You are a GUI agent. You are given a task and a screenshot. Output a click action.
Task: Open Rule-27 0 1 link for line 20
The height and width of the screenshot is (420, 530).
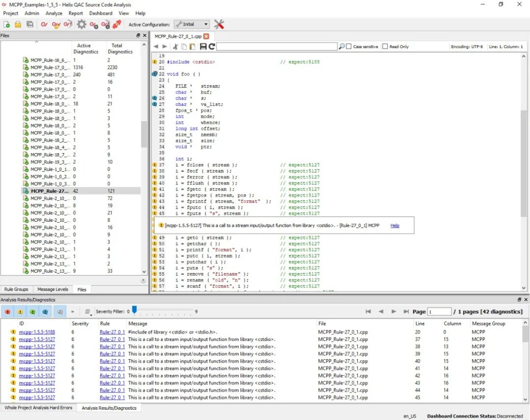112,332
